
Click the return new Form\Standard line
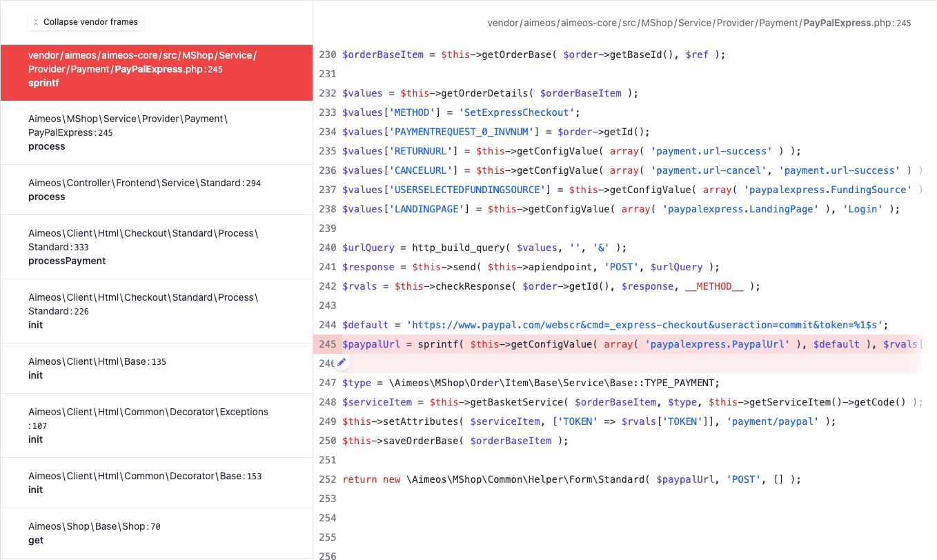tap(571, 479)
